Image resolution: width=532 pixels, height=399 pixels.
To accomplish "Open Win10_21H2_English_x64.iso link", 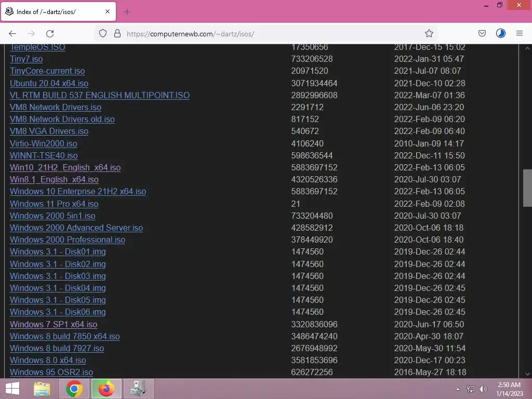I will coord(65,168).
